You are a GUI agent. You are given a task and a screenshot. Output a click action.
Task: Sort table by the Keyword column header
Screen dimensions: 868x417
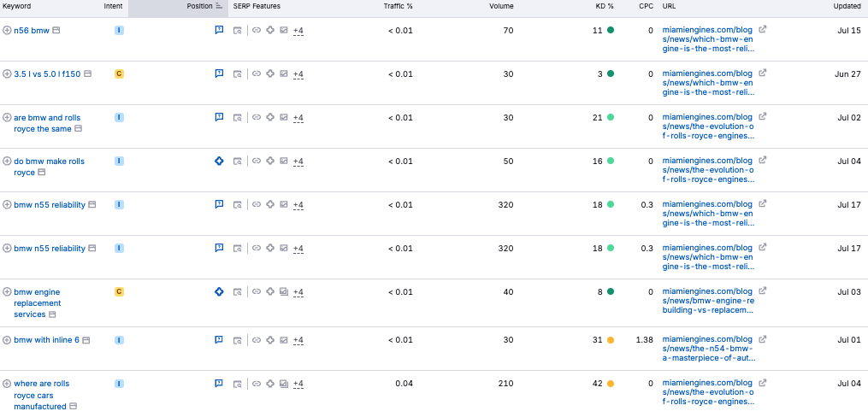(x=16, y=6)
